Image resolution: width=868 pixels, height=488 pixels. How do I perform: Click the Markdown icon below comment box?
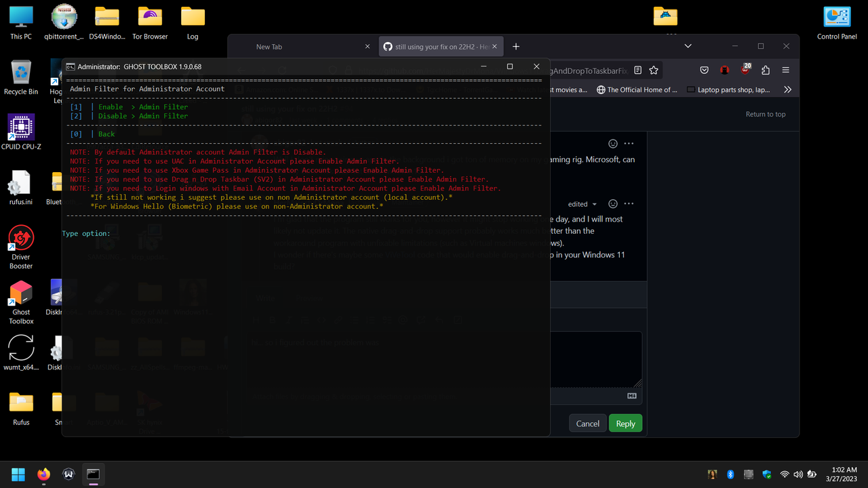632,396
